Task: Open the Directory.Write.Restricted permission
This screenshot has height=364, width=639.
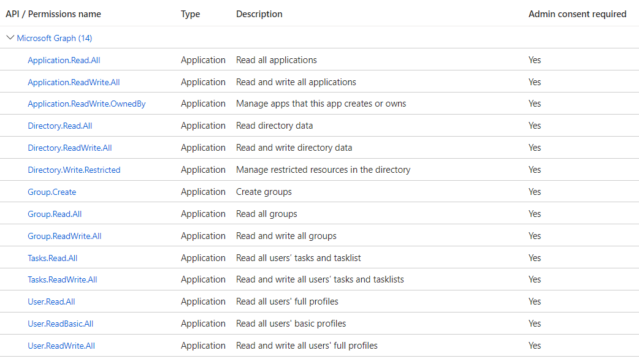Action: tap(74, 170)
